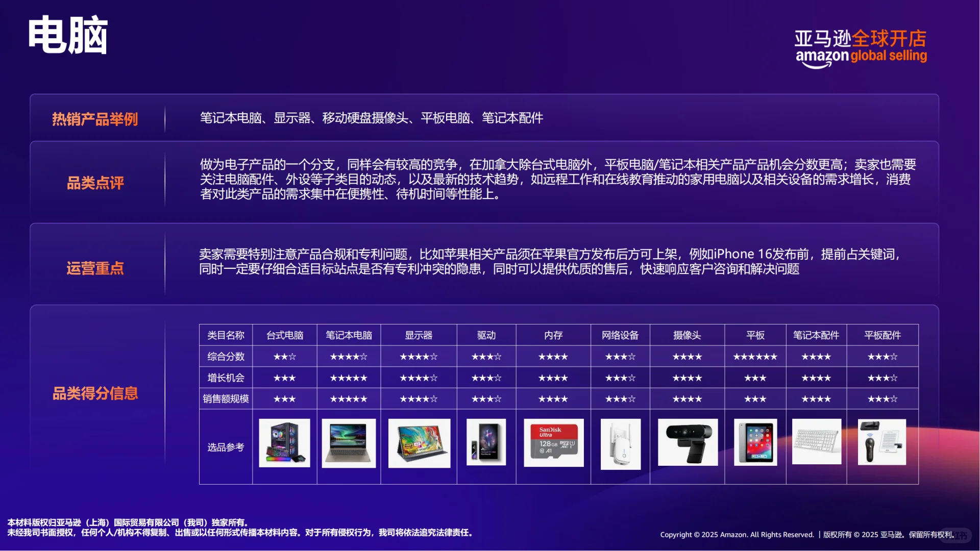980x551 pixels.
Task: Click the monitor product image under 显示器
Action: 419,443
